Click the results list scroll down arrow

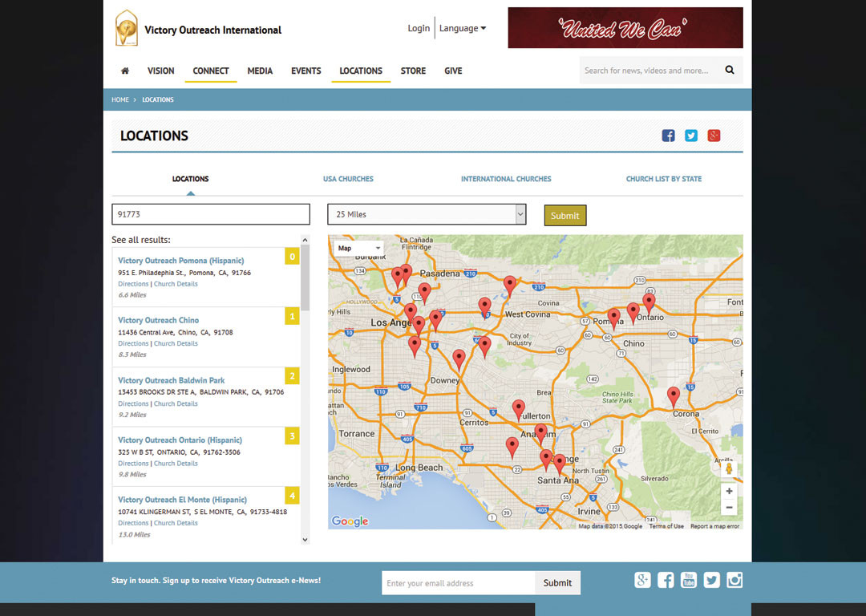(305, 540)
